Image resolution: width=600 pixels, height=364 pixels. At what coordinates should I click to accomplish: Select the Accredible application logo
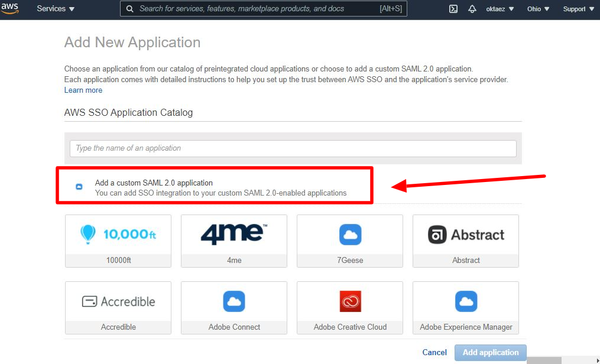[x=118, y=301]
